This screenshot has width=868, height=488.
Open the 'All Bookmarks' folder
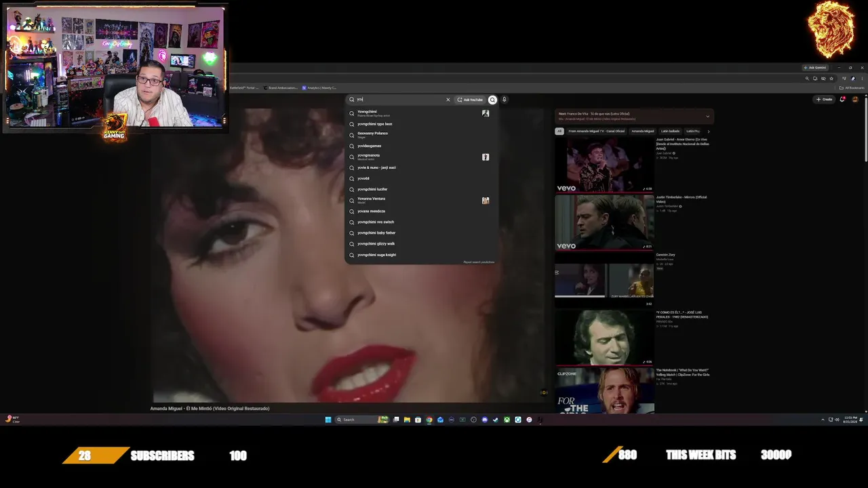pos(852,87)
